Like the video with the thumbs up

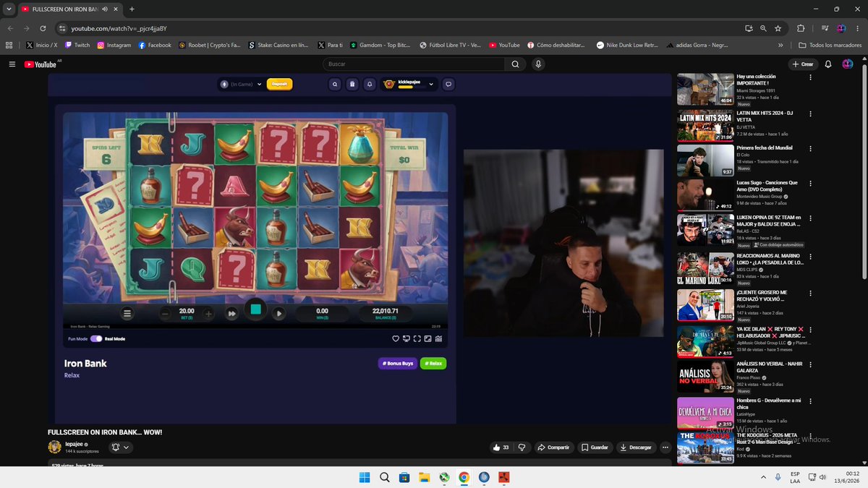501,448
